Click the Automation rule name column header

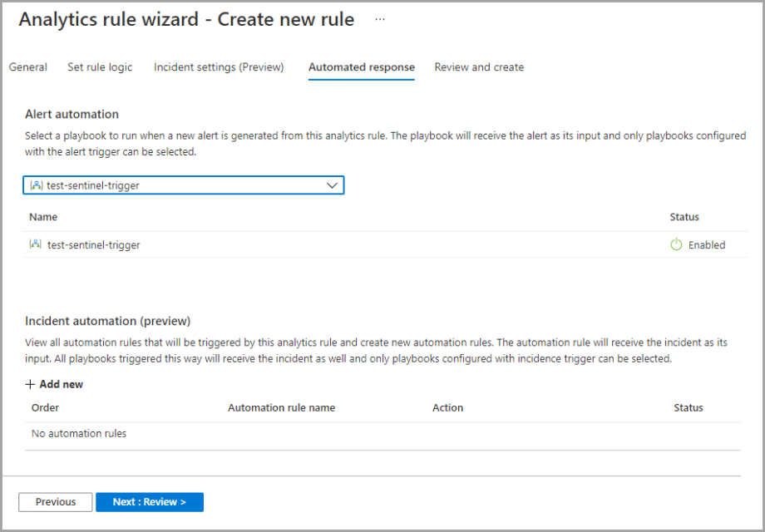click(281, 407)
